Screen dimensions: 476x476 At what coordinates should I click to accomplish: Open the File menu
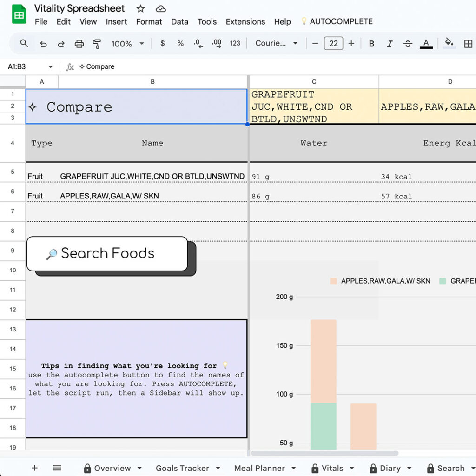click(x=41, y=21)
